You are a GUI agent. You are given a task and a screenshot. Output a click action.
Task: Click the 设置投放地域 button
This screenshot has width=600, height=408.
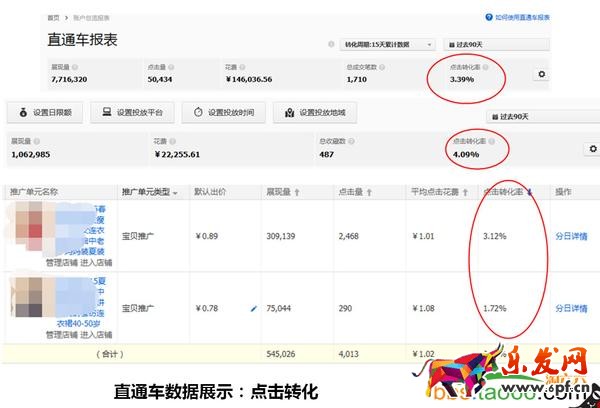(x=314, y=112)
